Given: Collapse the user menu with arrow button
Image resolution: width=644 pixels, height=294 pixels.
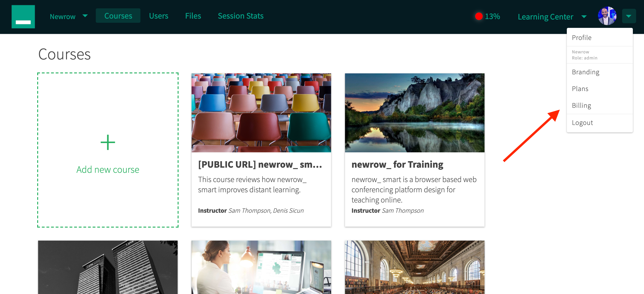Looking at the screenshot, I should pyautogui.click(x=628, y=16).
